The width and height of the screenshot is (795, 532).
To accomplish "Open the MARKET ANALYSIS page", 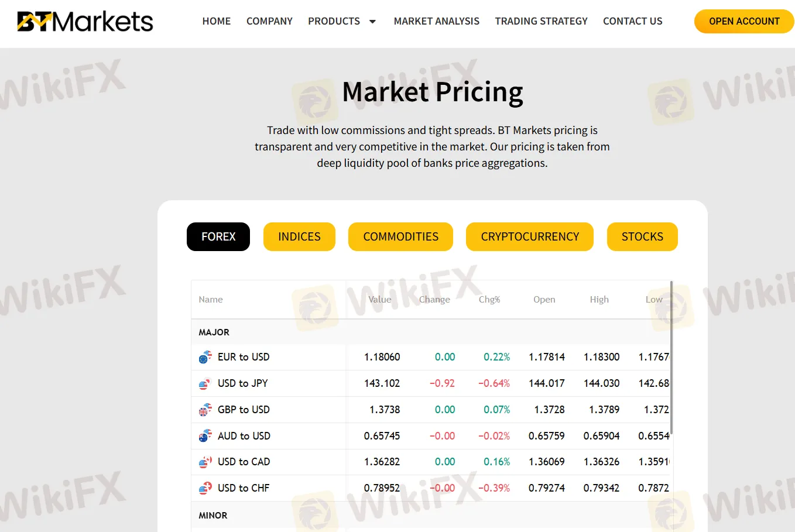I will pyautogui.click(x=436, y=21).
